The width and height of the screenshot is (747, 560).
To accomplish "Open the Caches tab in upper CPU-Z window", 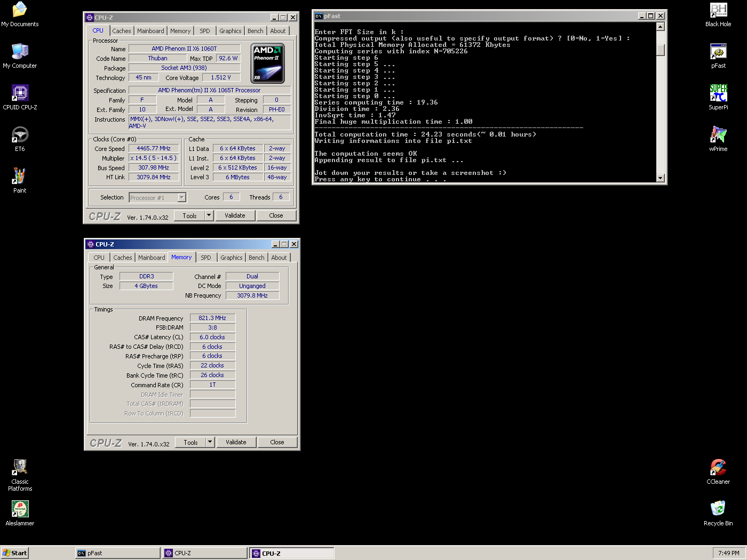I will (122, 31).
